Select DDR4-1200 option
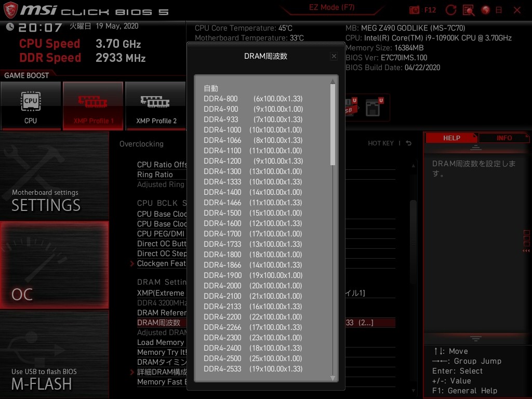Viewport: 532px width, 399px height. [x=253, y=161]
